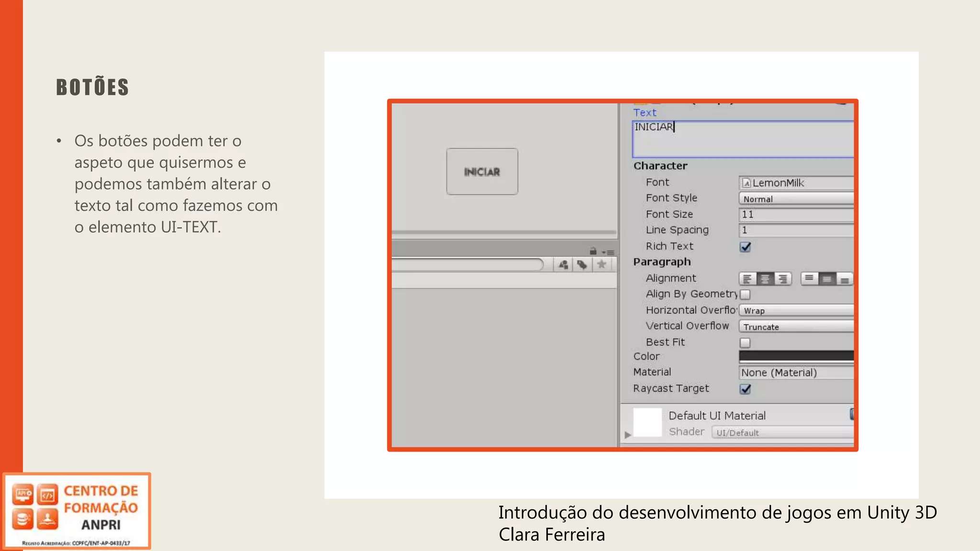Click the Text input box with INICIAR
This screenshot has width=980, height=551.
743,139
